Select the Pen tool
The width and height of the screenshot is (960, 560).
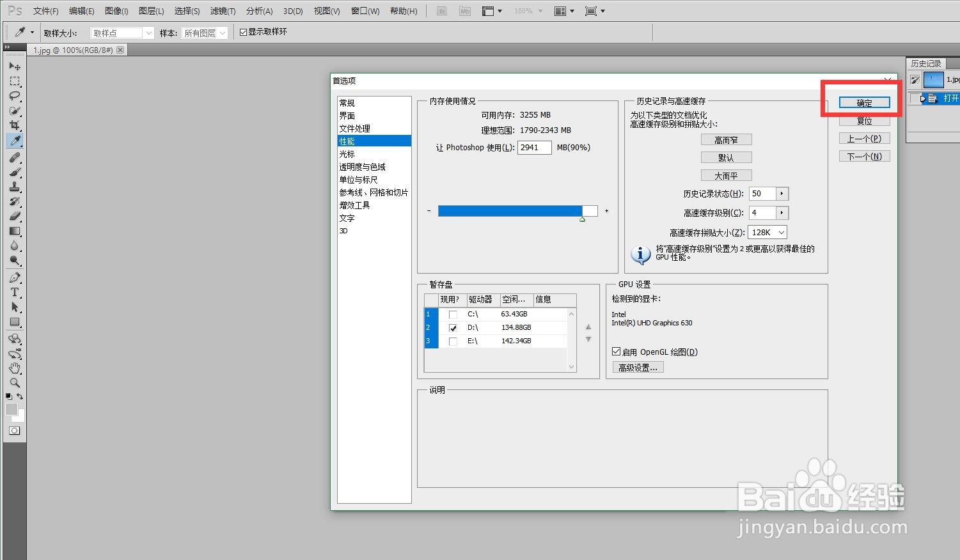coord(15,277)
